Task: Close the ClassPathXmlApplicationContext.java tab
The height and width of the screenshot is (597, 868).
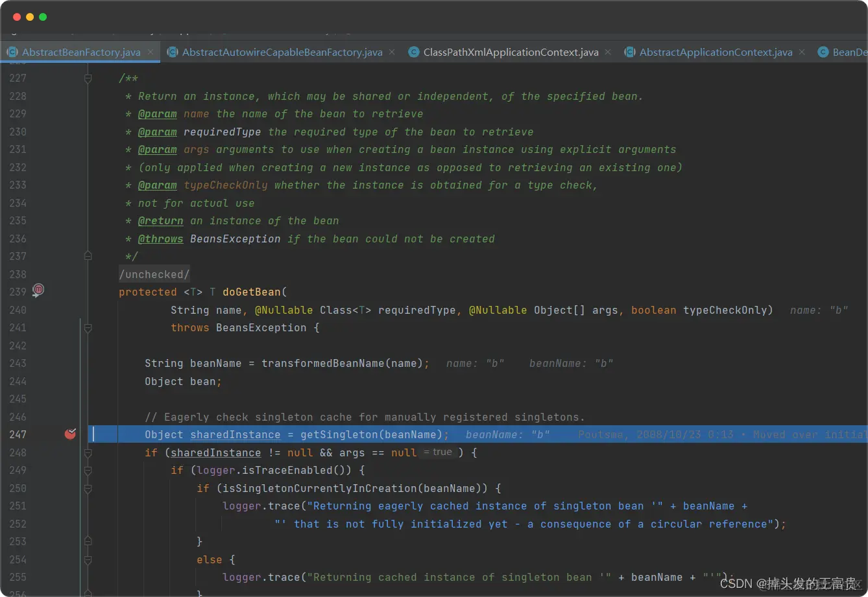Action: [608, 52]
